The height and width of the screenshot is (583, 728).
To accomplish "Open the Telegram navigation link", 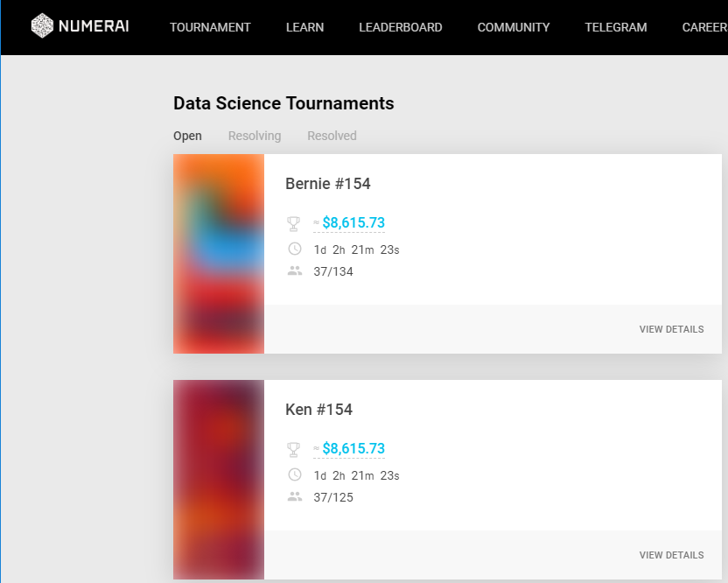I will (x=616, y=27).
